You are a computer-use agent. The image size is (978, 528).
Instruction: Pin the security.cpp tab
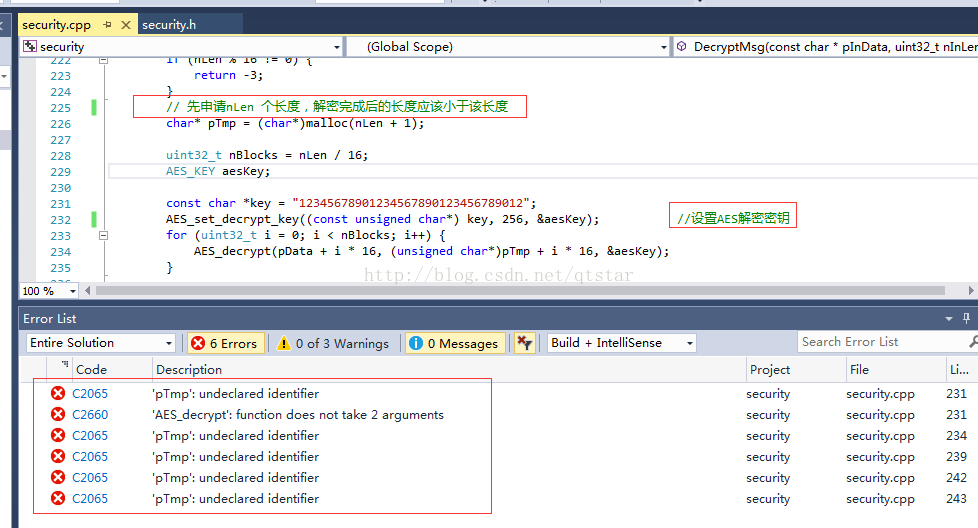coord(107,25)
